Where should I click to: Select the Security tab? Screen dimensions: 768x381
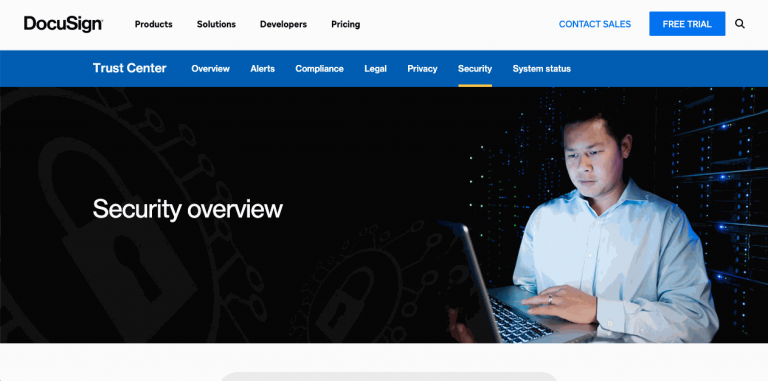(x=475, y=69)
